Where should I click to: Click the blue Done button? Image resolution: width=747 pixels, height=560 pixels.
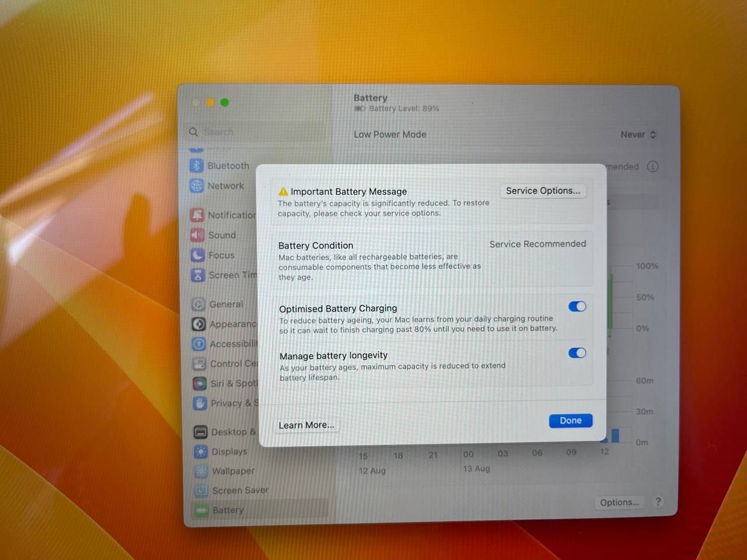(571, 421)
